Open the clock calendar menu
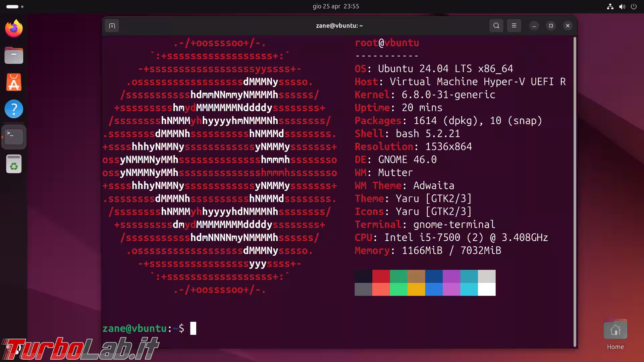Image resolution: width=644 pixels, height=362 pixels. tap(336, 6)
